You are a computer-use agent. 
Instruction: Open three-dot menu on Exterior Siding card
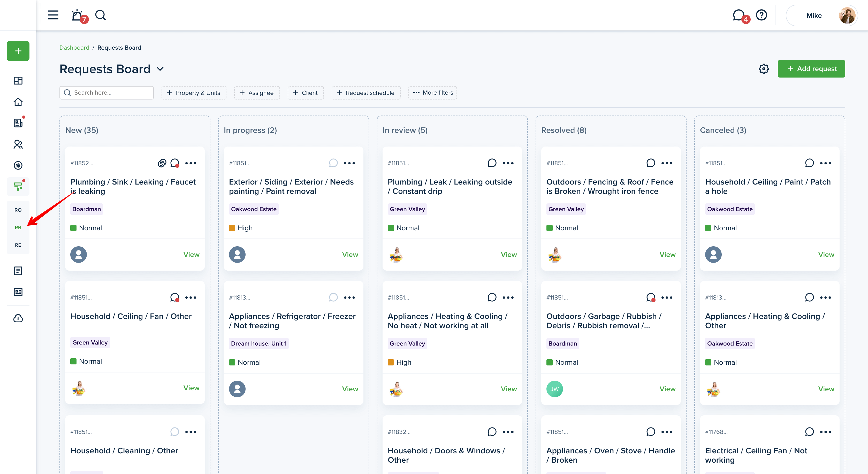pyautogui.click(x=349, y=163)
